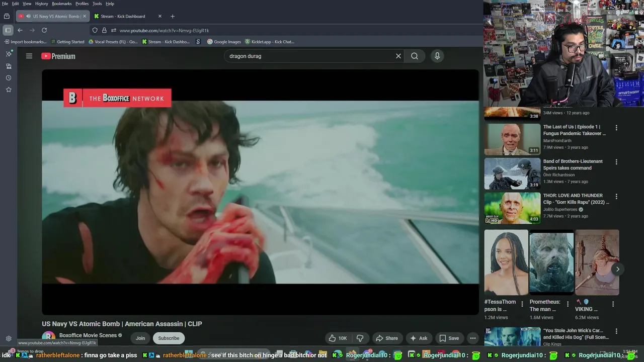
Task: Open Boxoffice Movie Scenes channel avatar
Action: click(49, 337)
